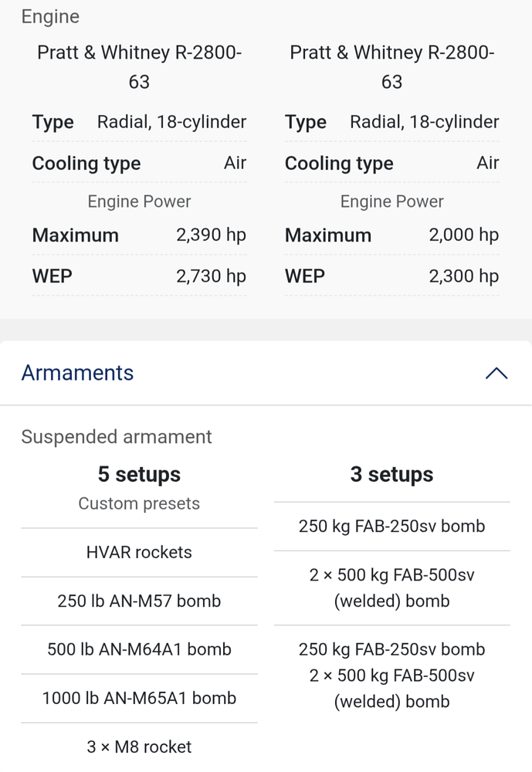Expand the Engine section header
The width and height of the screenshot is (532, 772).
pyautogui.click(x=49, y=16)
